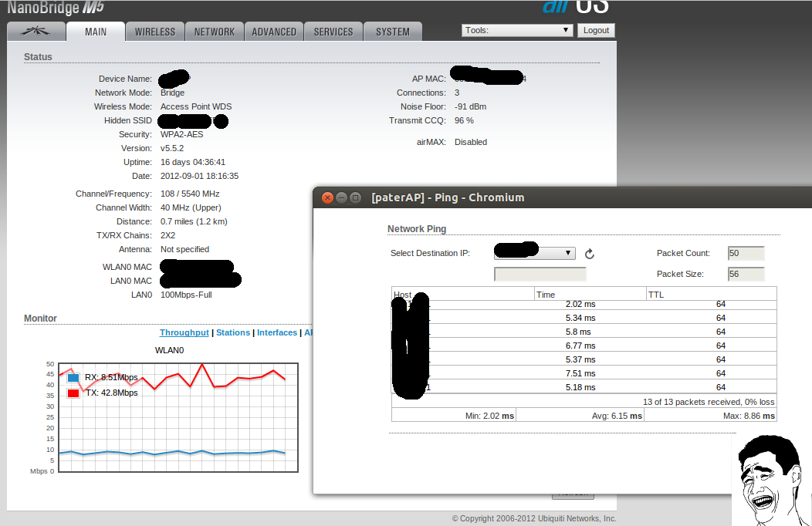
Task: Click the Access Point WDS value
Action: point(196,106)
